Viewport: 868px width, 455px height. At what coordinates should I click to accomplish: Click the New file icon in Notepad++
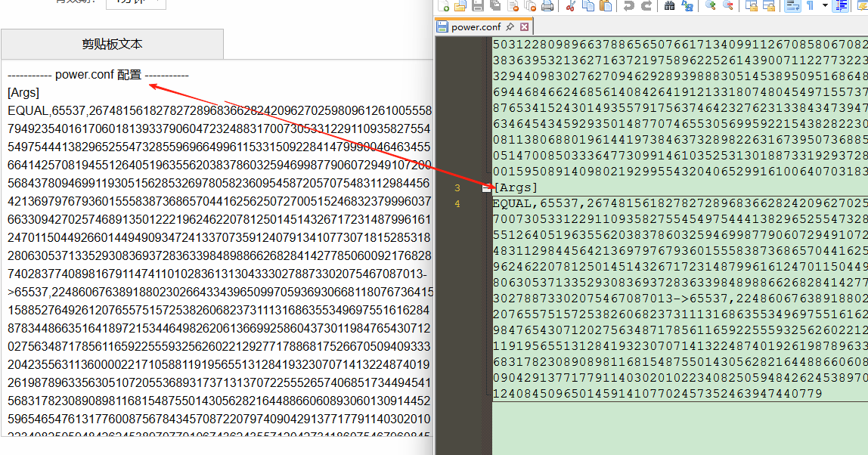(x=443, y=5)
